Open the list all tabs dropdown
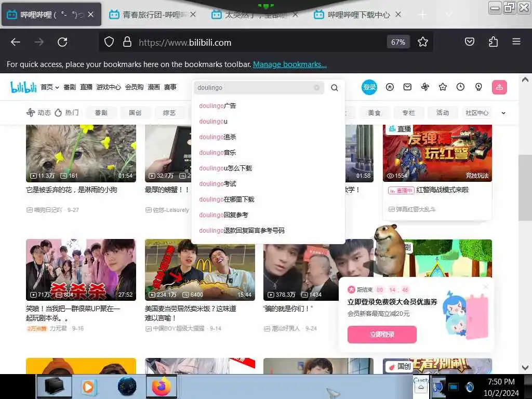The width and height of the screenshot is (532, 399). [x=448, y=15]
